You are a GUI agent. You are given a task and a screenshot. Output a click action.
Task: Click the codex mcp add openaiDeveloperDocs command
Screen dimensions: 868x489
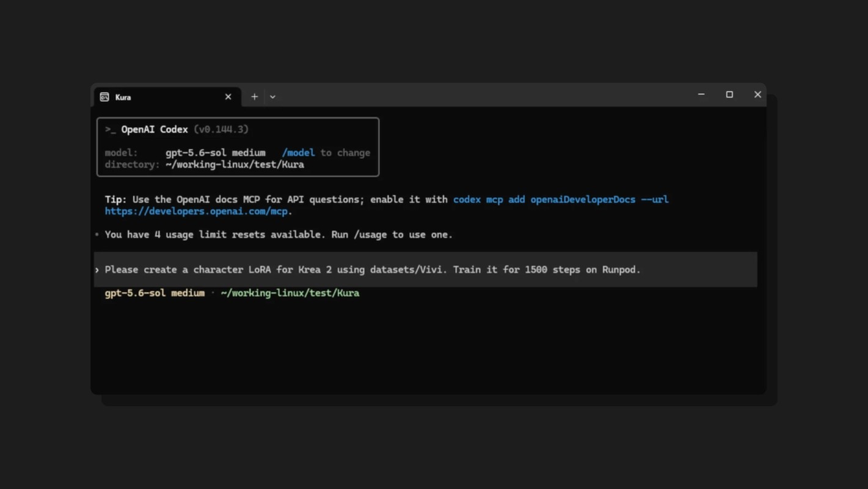(x=561, y=199)
